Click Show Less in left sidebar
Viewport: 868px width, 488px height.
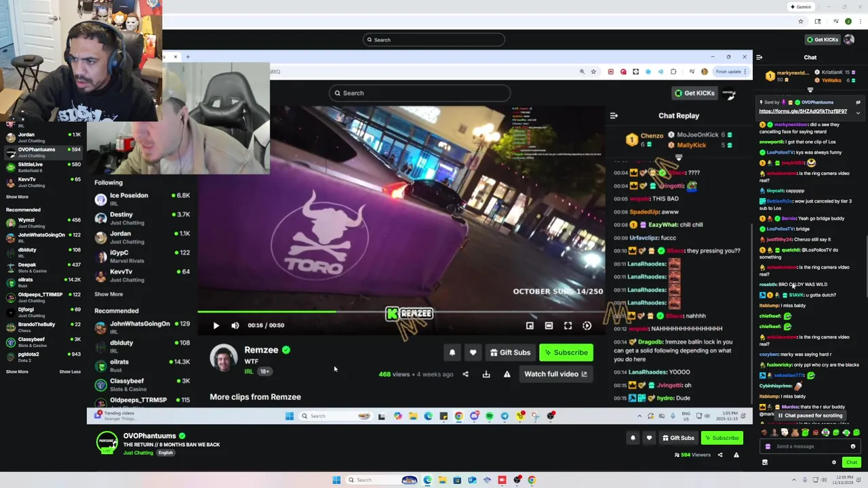click(x=70, y=371)
